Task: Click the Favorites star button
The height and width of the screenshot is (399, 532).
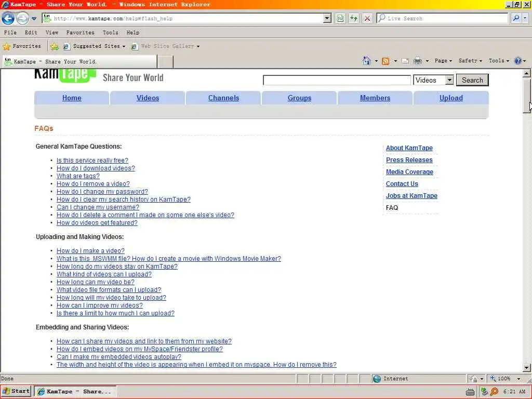Action: (22, 46)
